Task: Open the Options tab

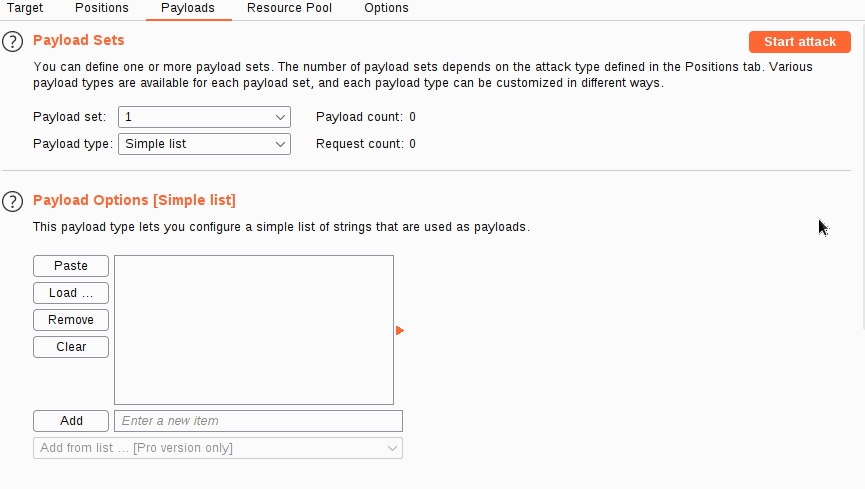Action: coord(386,8)
